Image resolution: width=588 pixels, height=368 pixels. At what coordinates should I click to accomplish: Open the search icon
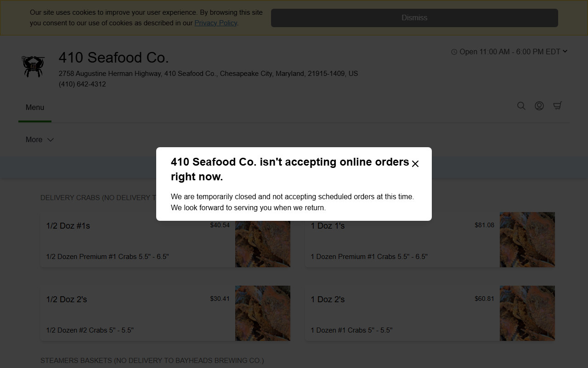click(521, 106)
